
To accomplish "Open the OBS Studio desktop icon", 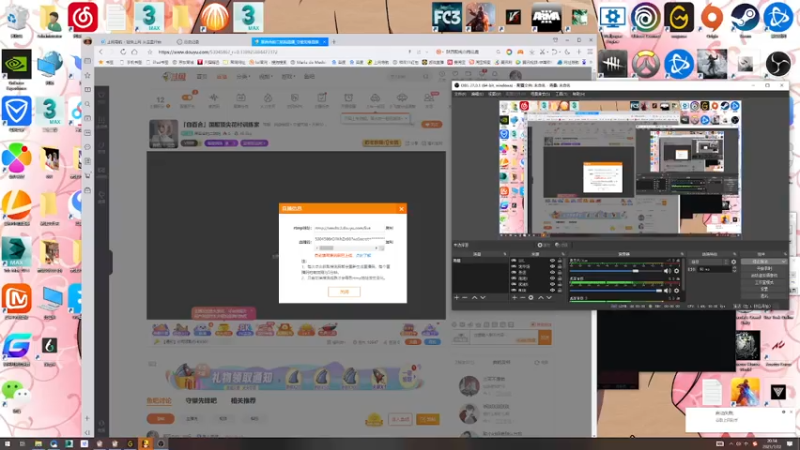I will pos(778,64).
